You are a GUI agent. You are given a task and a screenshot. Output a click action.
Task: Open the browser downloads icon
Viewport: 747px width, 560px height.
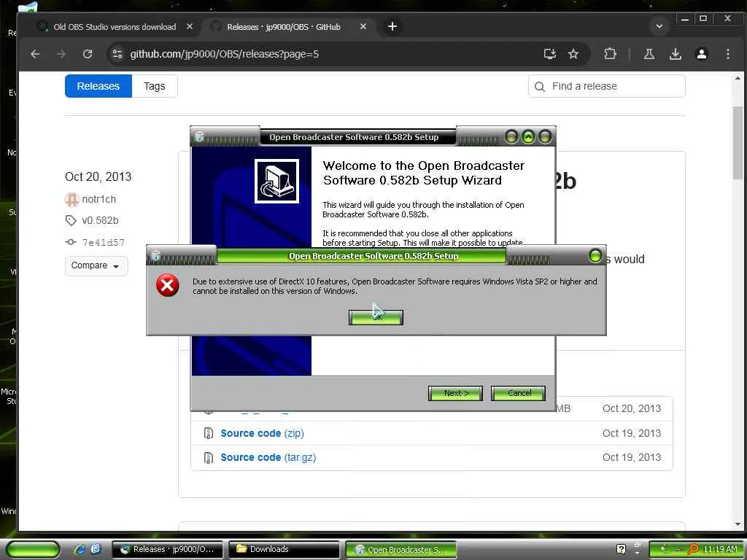[675, 54]
